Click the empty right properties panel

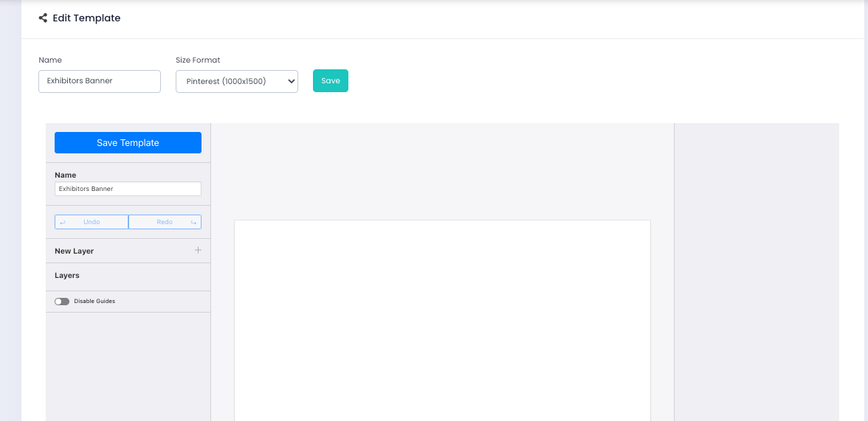click(756, 271)
